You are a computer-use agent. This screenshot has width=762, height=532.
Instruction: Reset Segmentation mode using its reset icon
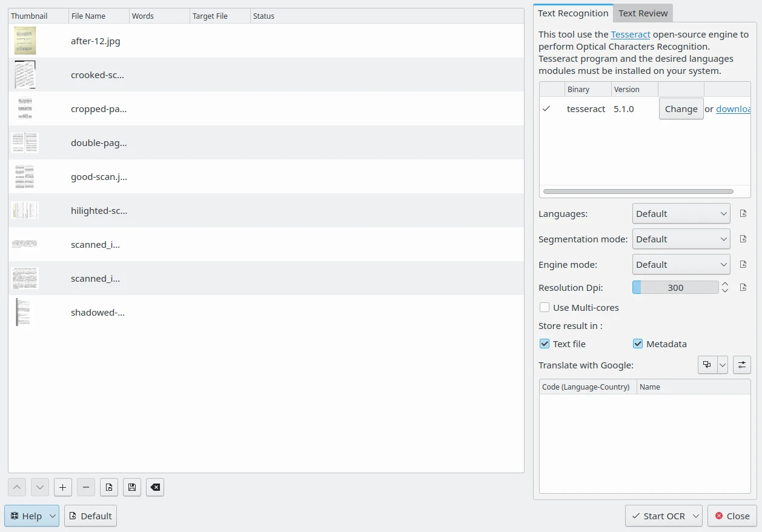coord(743,239)
